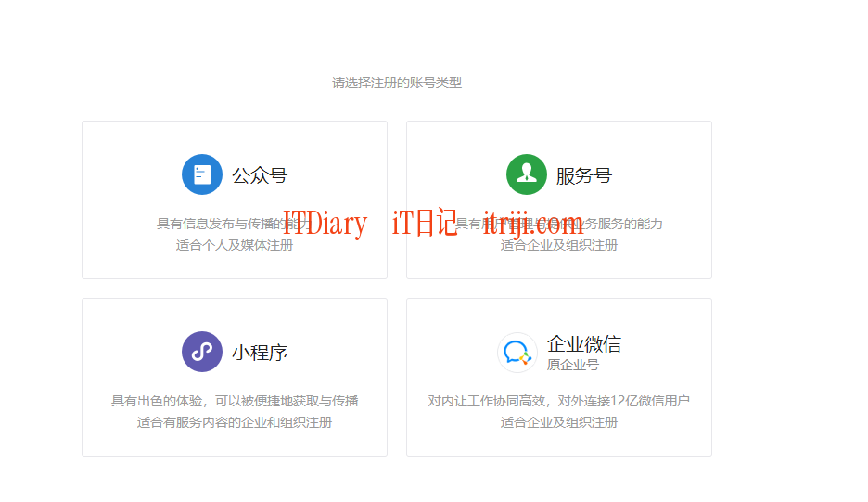Click the blue 公众号 document icon

pyautogui.click(x=202, y=174)
